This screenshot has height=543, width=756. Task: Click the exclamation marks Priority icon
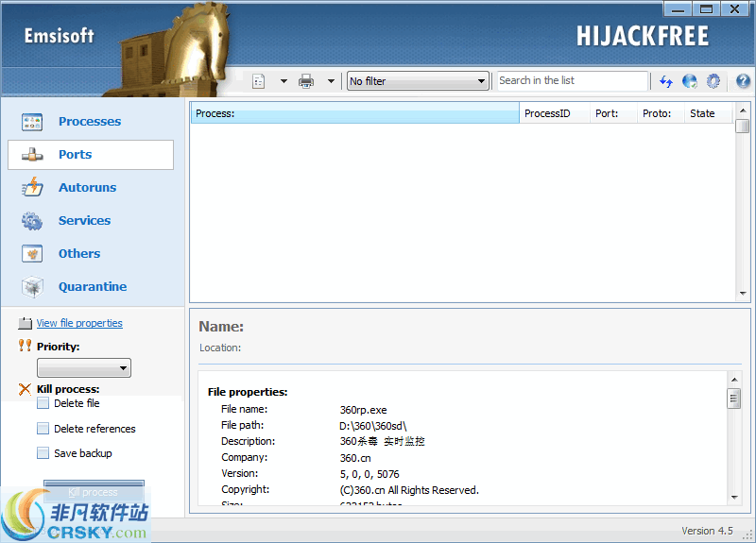point(26,346)
